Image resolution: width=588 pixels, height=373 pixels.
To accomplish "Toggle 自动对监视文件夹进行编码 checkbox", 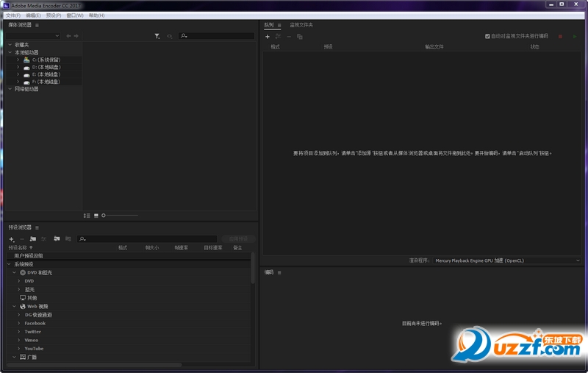I will (487, 36).
